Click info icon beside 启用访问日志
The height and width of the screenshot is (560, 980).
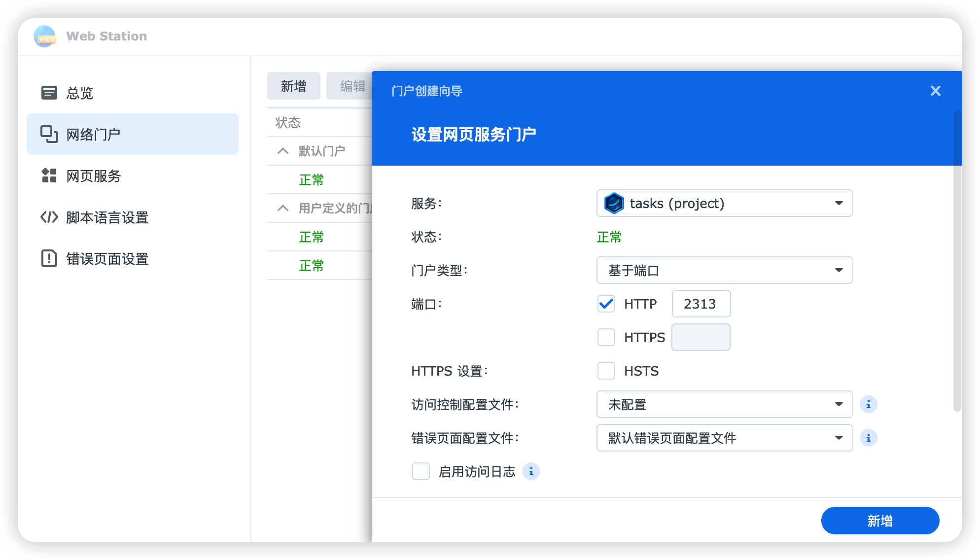[x=531, y=472]
